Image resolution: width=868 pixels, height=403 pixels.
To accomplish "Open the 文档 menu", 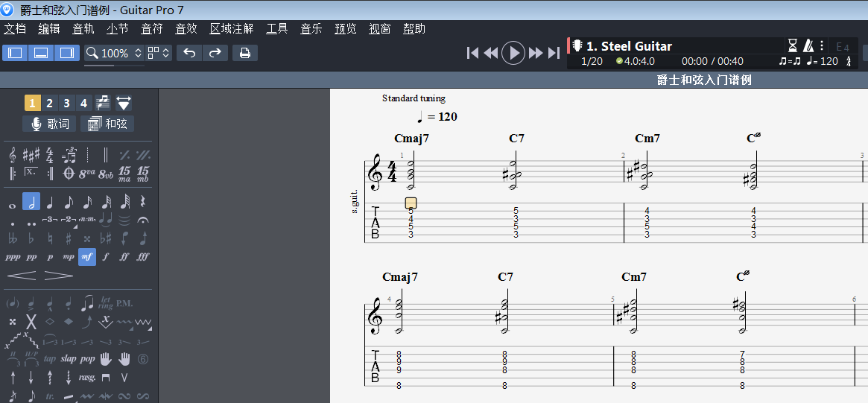I will pyautogui.click(x=15, y=29).
